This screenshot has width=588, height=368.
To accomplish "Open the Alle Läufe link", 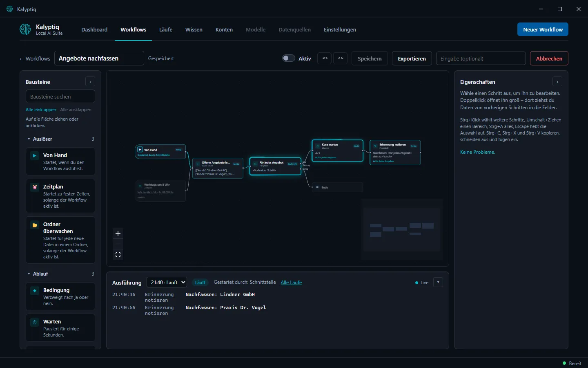I will [291, 283].
